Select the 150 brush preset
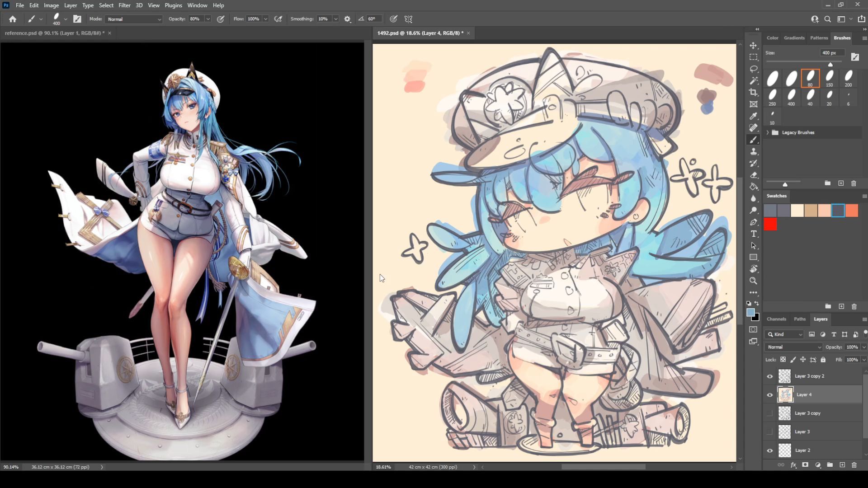 tap(829, 79)
